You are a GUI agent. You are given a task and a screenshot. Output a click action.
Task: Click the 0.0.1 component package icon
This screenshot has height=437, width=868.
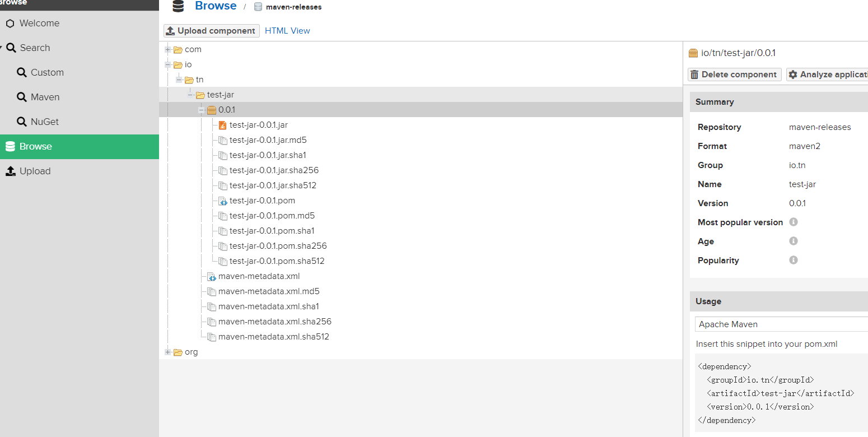coord(212,110)
